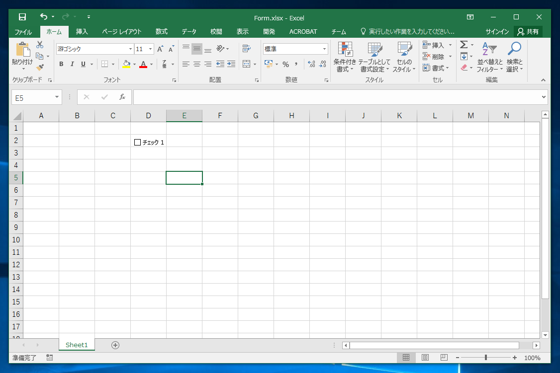
Task: Switch to the 挿入 tab
Action: point(82,32)
